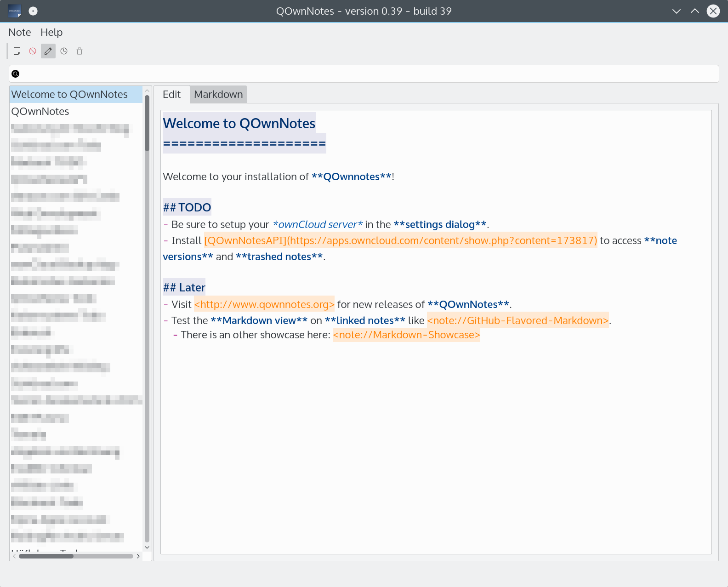This screenshot has height=587, width=728.
Task: Close the QOwnNotes window
Action: pos(713,11)
